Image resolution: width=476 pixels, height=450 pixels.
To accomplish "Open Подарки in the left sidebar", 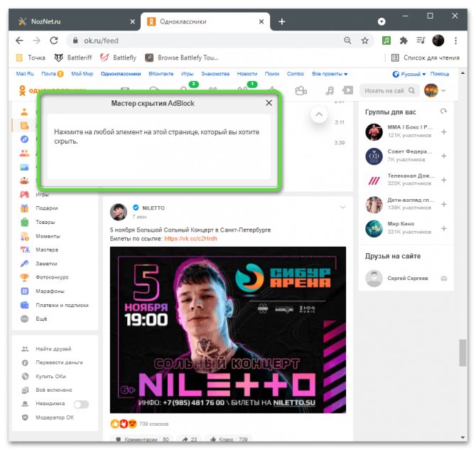I will 47,208.
